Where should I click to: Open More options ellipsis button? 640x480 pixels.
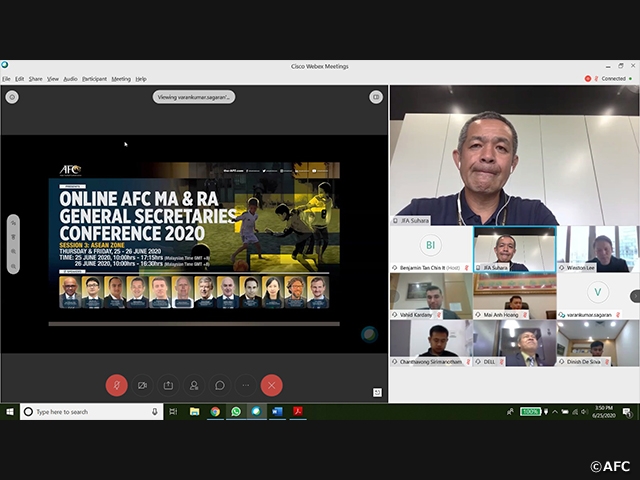pos(246,385)
